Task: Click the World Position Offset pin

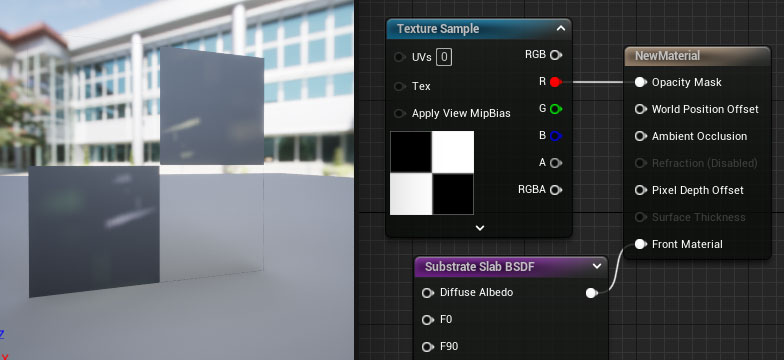Action: click(x=640, y=109)
